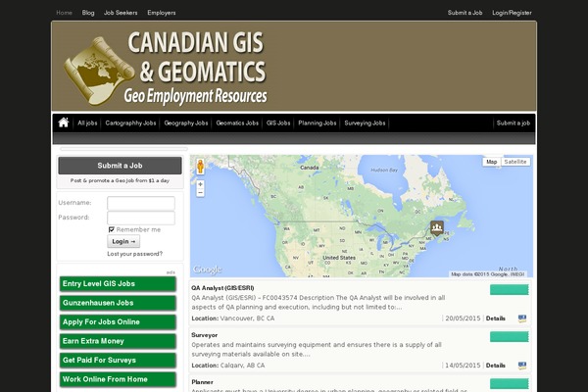Screen dimensions: 588x392
Task: Click the green badge on the QA Analyst listing
Action: (510, 290)
